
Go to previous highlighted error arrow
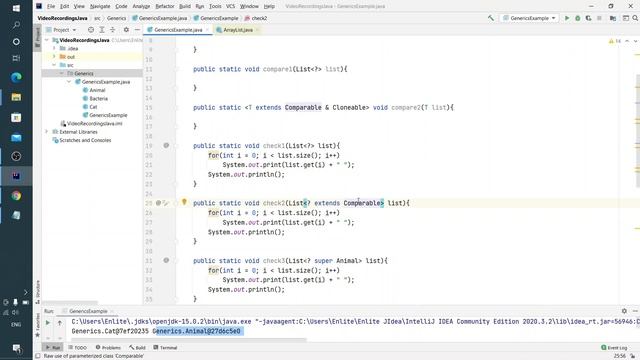coord(627,41)
